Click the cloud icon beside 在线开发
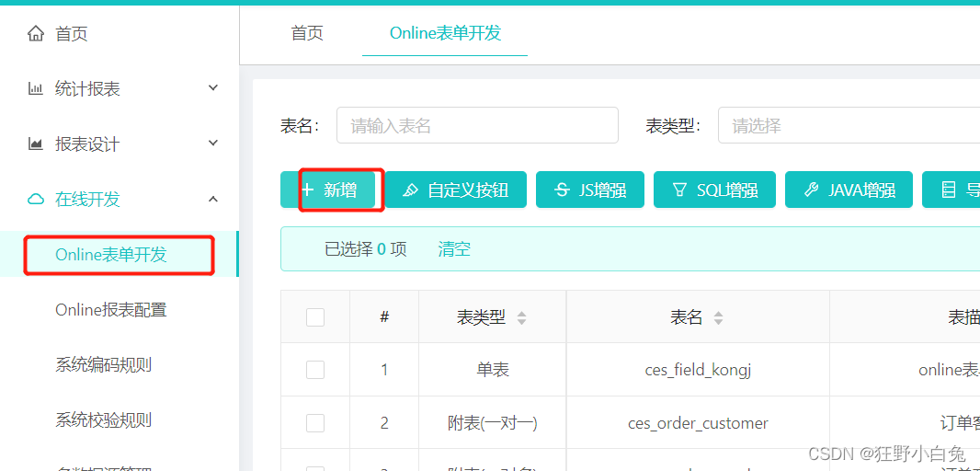 tap(36, 200)
